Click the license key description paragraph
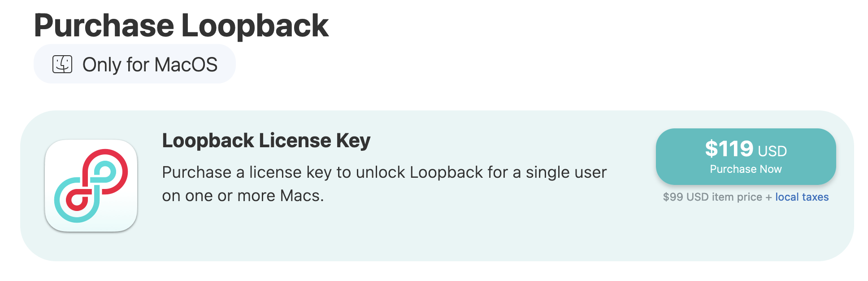Image resolution: width=868 pixels, height=281 pixels. pos(384,184)
